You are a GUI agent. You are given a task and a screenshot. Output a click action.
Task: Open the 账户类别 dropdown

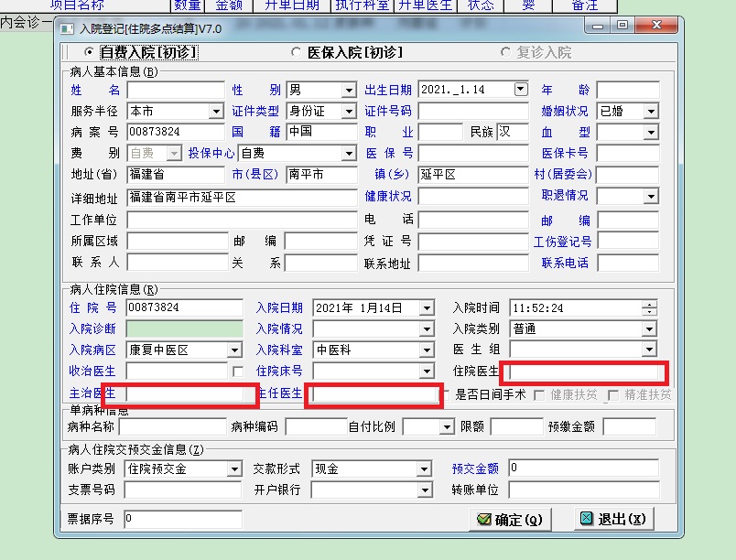pos(234,469)
